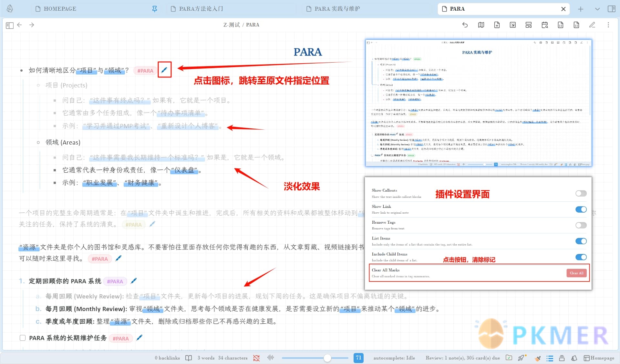Screen dimensions: 620x364
Task: Click Review notes and cards due status
Action: tap(463, 358)
